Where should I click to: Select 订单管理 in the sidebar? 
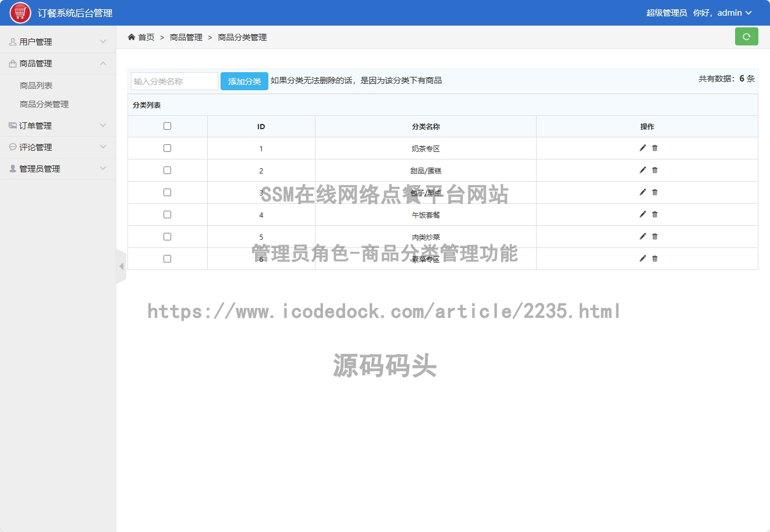click(36, 126)
